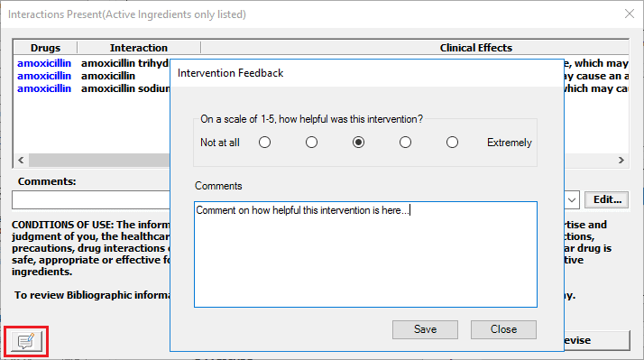The image size is (644, 360).
Task: Open the intervention feedback note icon
Action: tap(26, 341)
